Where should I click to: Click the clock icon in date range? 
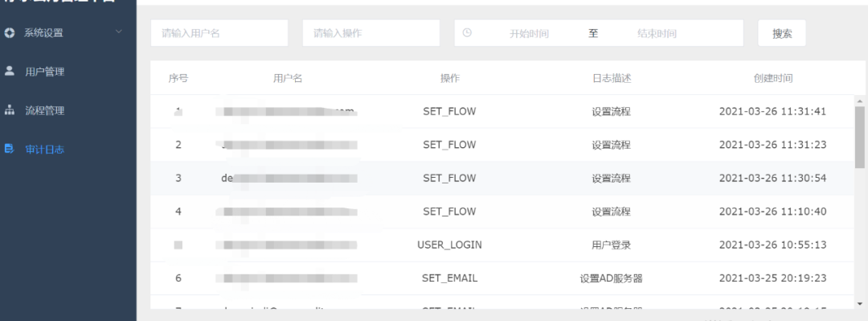click(x=467, y=33)
